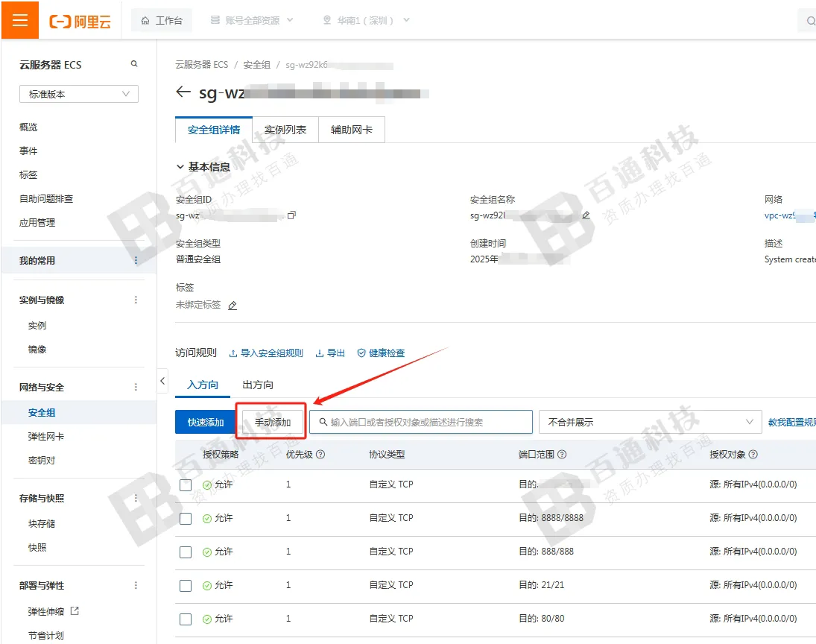Open the 华南1(深圳) region selector
816x644 pixels.
click(364, 20)
